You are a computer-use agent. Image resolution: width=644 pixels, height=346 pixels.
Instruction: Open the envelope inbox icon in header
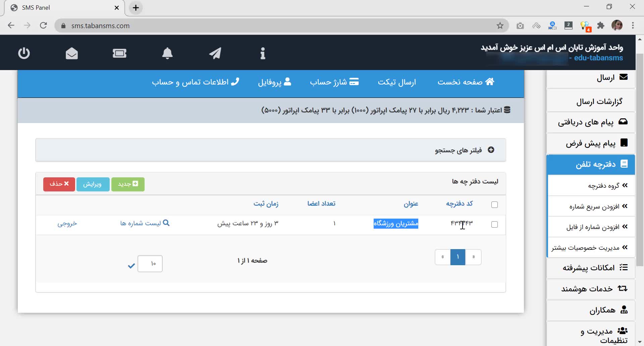[72, 53]
